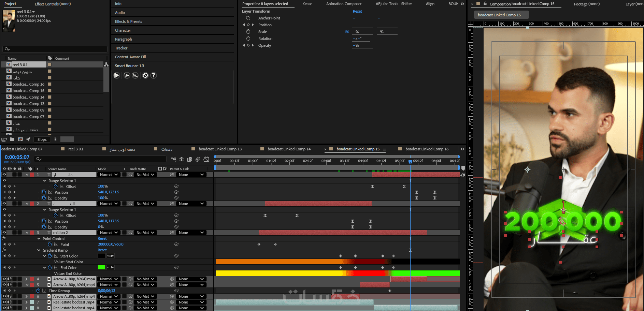
Task: Toggle shy layers switch in timeline toolbar
Action: tap(182, 159)
